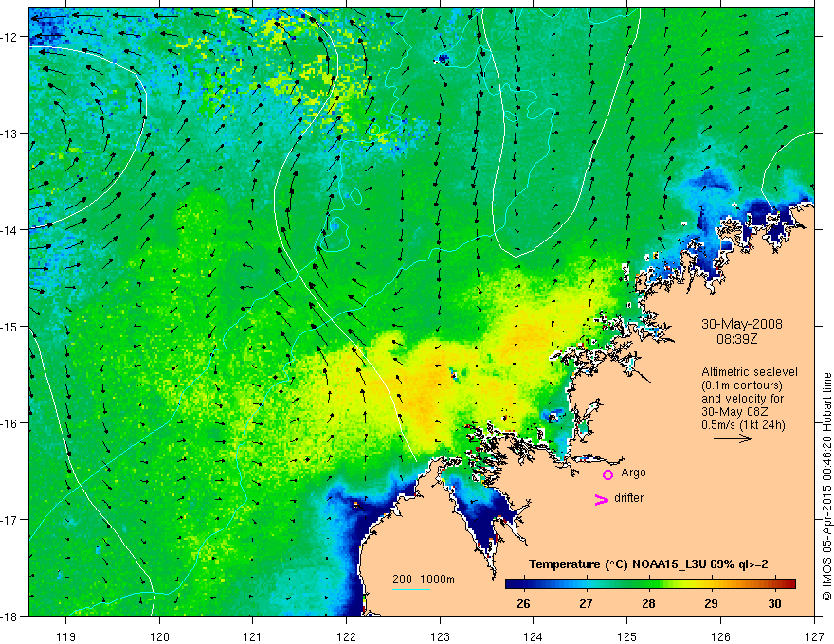Image resolution: width=834 pixels, height=644 pixels.
Task: Click the '200 1000m' depth contour label
Action: 424,580
